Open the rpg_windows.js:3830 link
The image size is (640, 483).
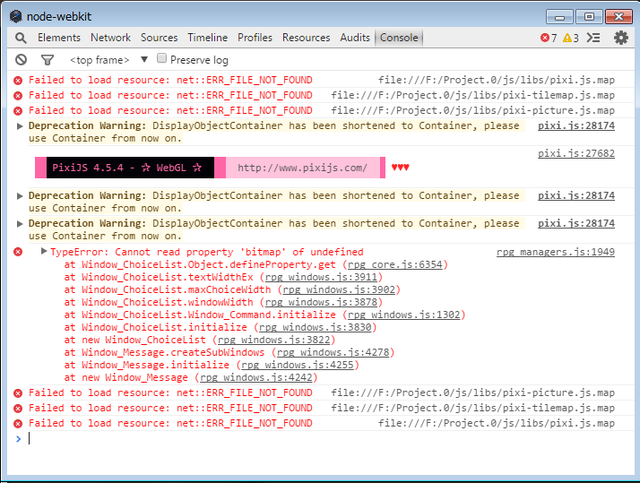tap(316, 327)
